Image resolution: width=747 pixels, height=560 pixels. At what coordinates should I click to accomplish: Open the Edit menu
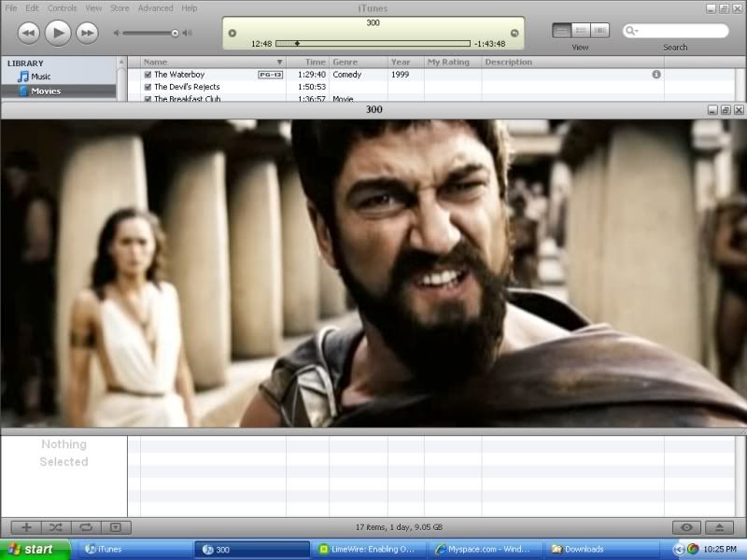pos(33,8)
